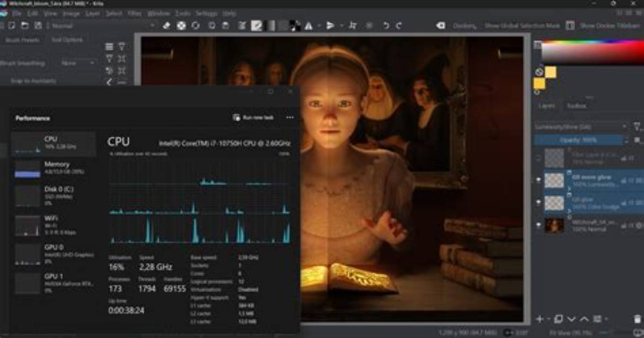This screenshot has width=644, height=338.
Task: Open the Filter menu
Action: coord(134,13)
